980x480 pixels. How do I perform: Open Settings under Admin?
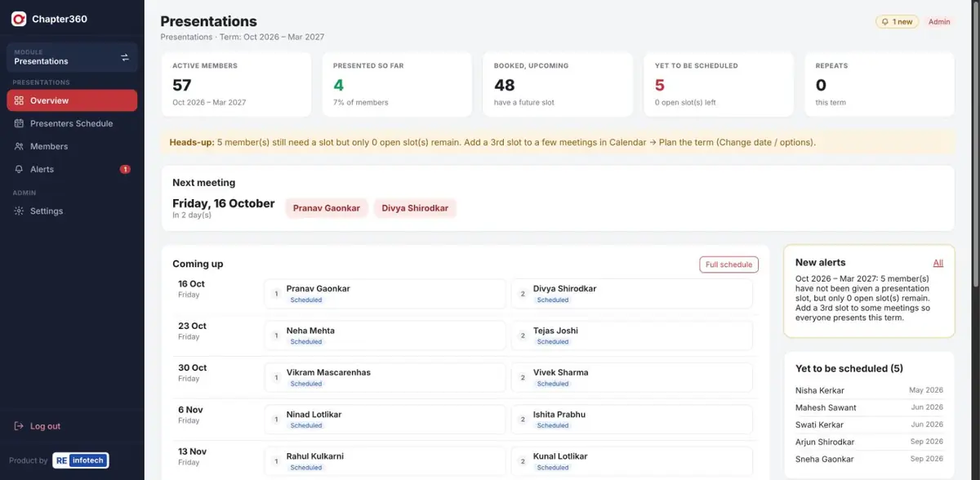click(72, 211)
